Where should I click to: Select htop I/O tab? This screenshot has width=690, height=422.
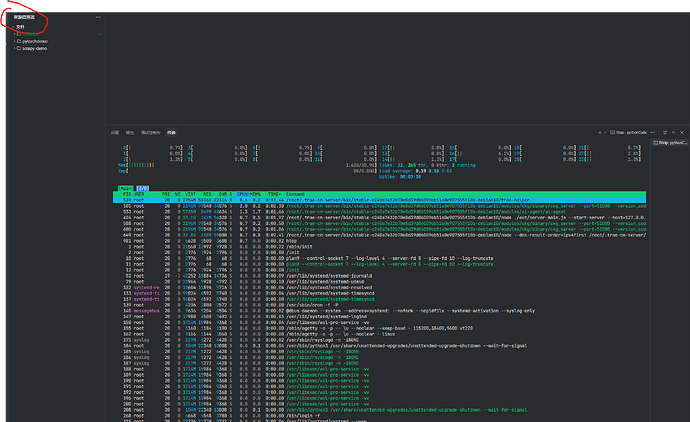click(x=142, y=188)
